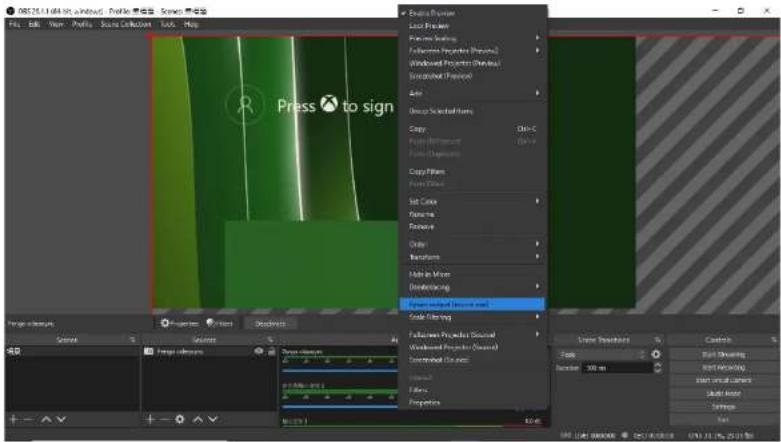Open the Profile menu
The width and height of the screenshot is (781, 442).
82,24
